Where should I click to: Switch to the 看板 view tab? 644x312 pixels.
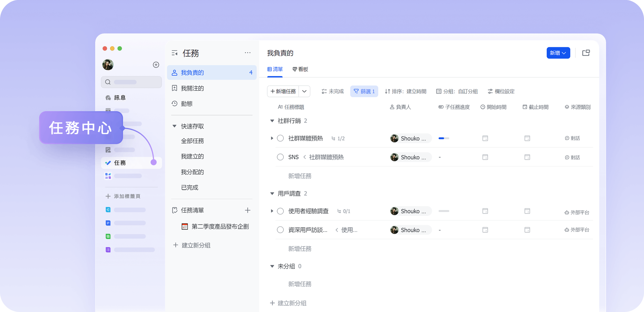(300, 69)
